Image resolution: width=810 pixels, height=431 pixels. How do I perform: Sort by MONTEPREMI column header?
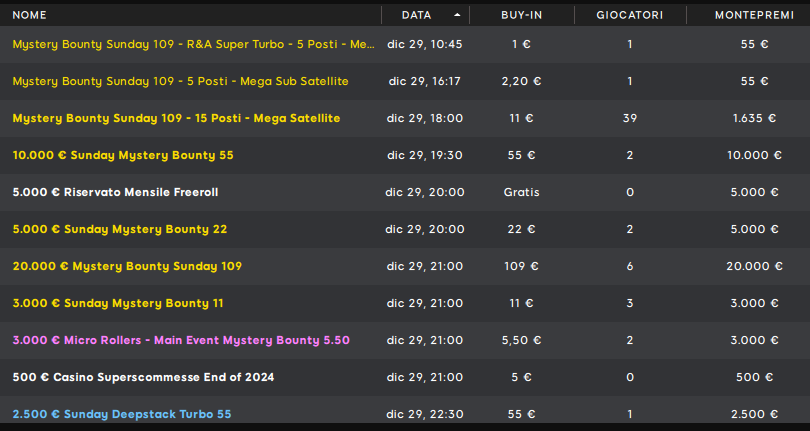click(755, 15)
